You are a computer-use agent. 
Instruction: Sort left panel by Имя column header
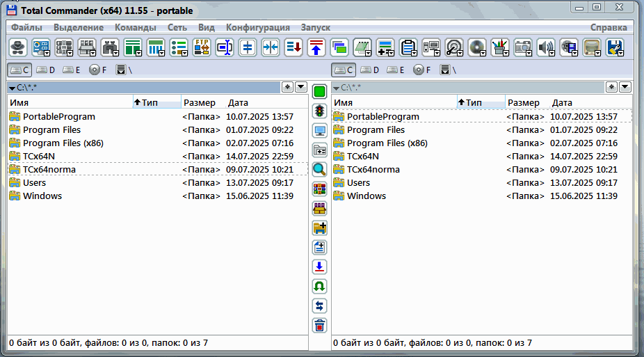point(70,102)
